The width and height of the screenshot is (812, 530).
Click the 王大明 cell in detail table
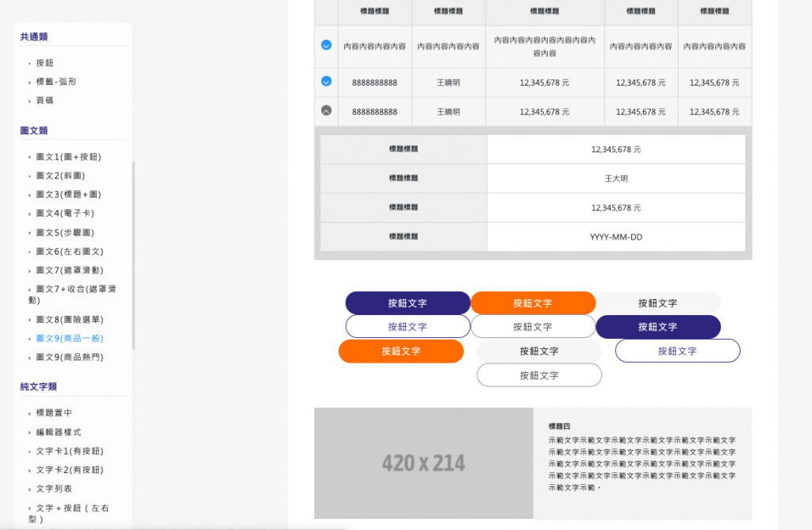point(616,179)
